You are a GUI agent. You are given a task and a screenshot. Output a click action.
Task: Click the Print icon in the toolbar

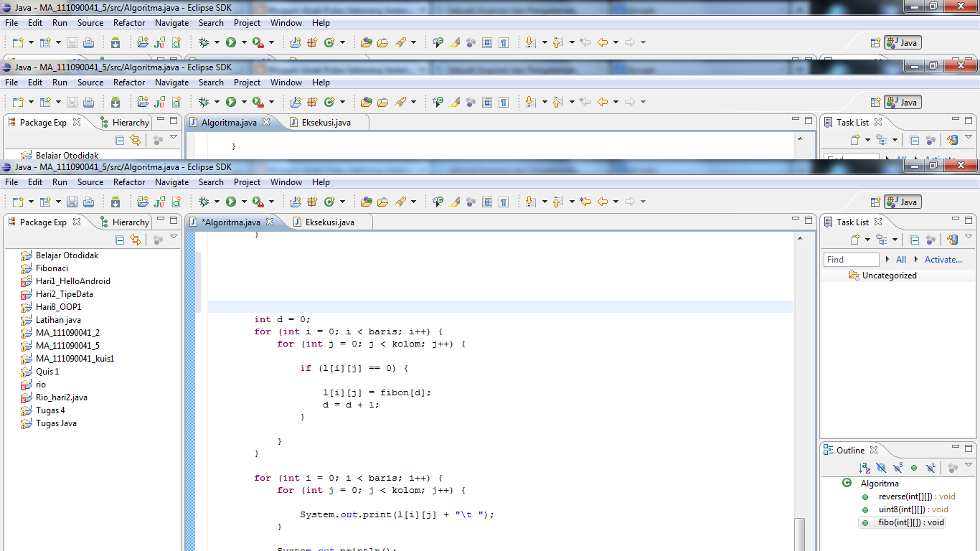(88, 202)
